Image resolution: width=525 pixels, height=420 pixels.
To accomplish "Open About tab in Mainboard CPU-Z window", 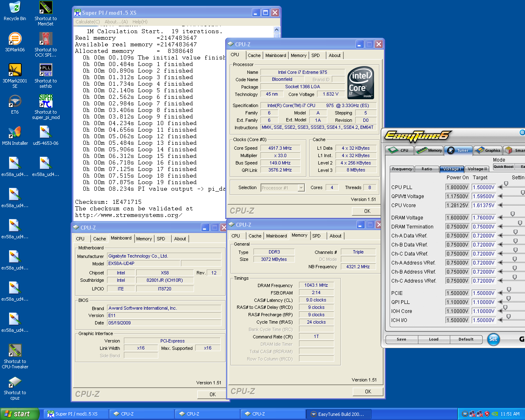I will click(180, 239).
